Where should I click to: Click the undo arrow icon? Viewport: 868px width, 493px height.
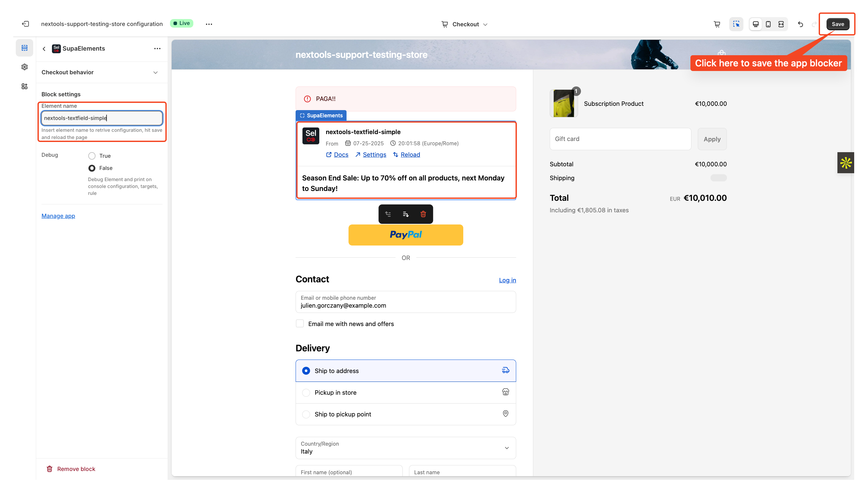point(800,24)
